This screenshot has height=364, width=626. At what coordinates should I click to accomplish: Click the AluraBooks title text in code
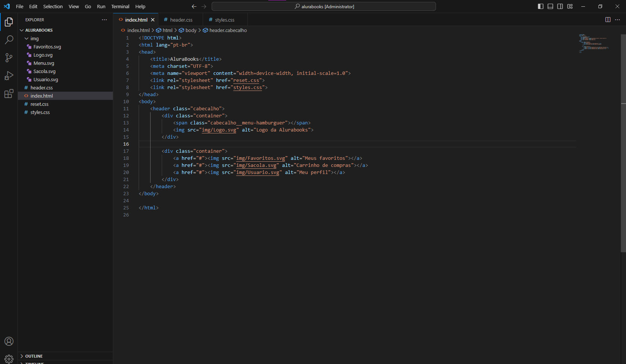[x=184, y=59]
